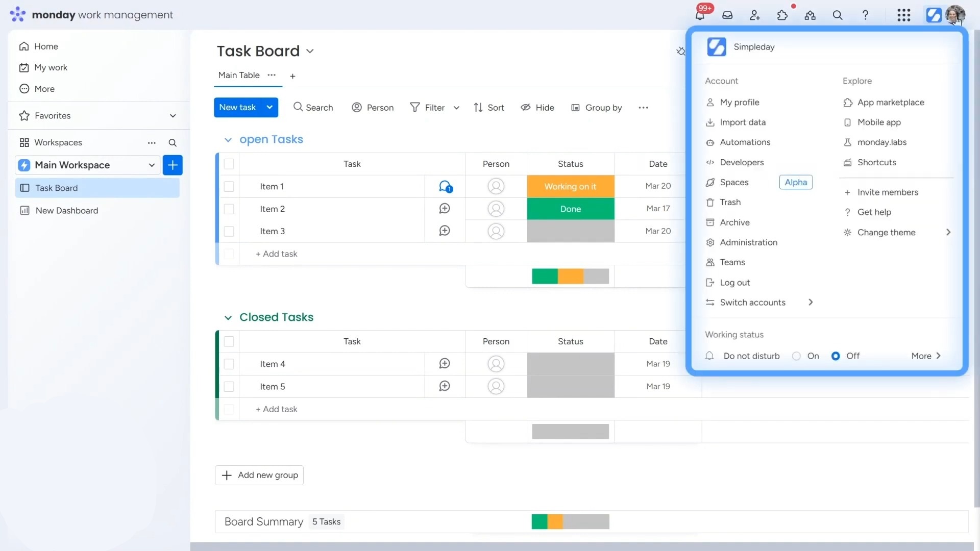Search workspaces with the magnifier icon
Viewport: 980px width, 551px height.
tap(173, 143)
